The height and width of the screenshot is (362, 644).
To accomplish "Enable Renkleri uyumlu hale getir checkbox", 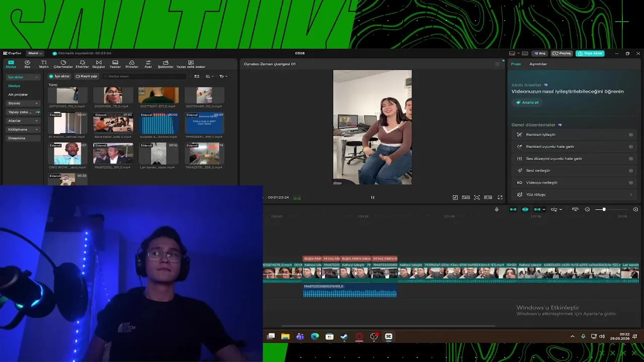I will (x=631, y=147).
